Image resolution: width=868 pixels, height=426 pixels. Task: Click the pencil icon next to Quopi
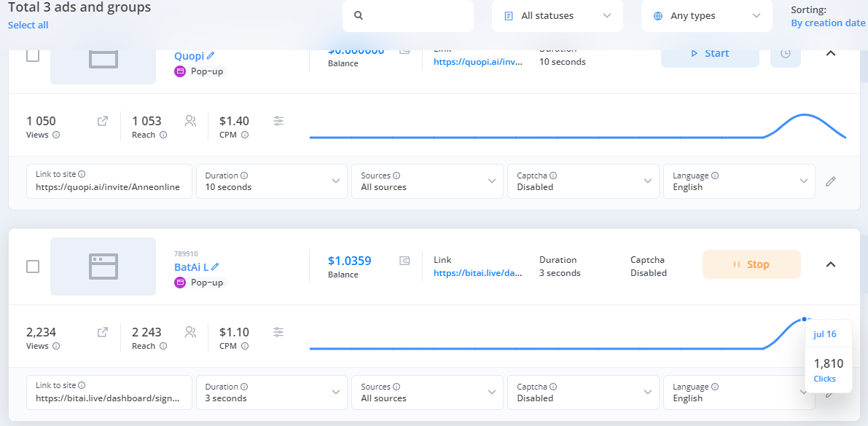[x=211, y=55]
